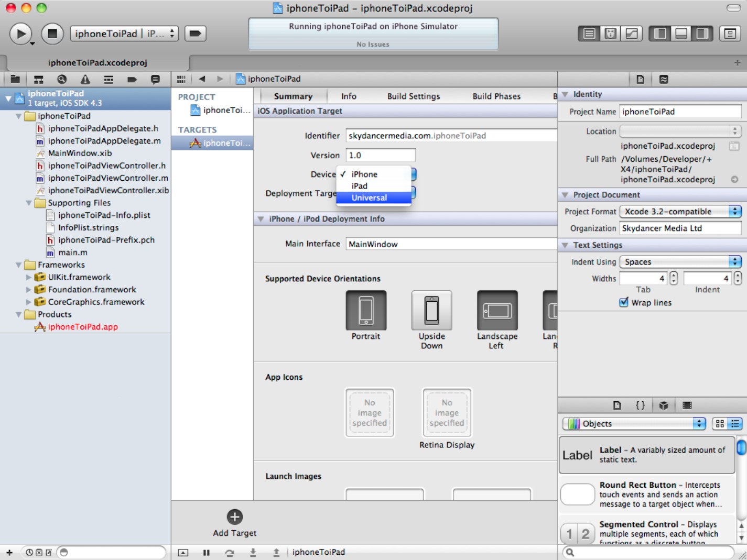Choose Universal in Devices menu
Viewport: 747px width, 560px height.
(374, 197)
